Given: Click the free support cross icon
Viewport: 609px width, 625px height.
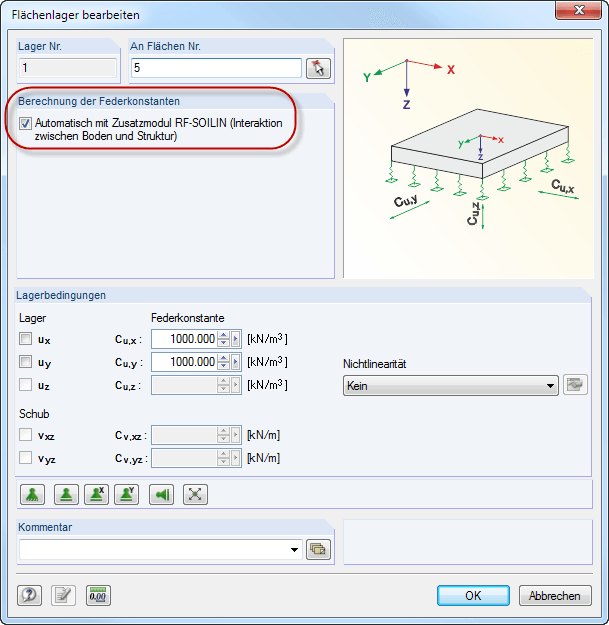Looking at the screenshot, I should [195, 495].
